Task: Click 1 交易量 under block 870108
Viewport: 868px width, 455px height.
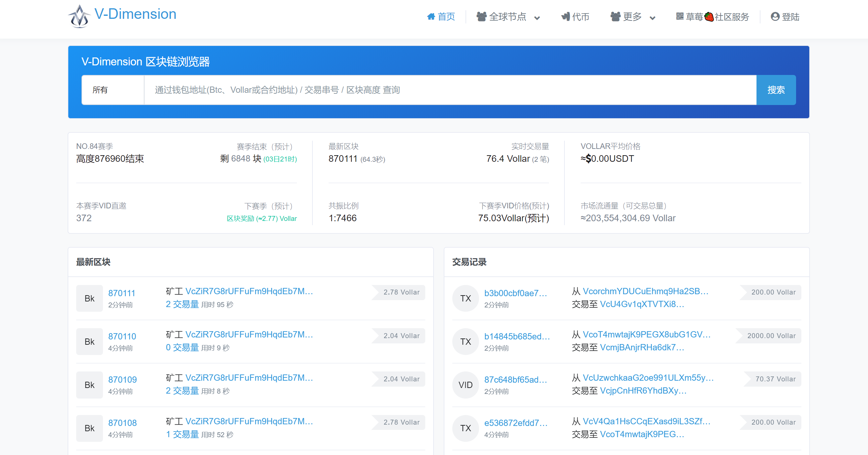Action: [x=182, y=434]
